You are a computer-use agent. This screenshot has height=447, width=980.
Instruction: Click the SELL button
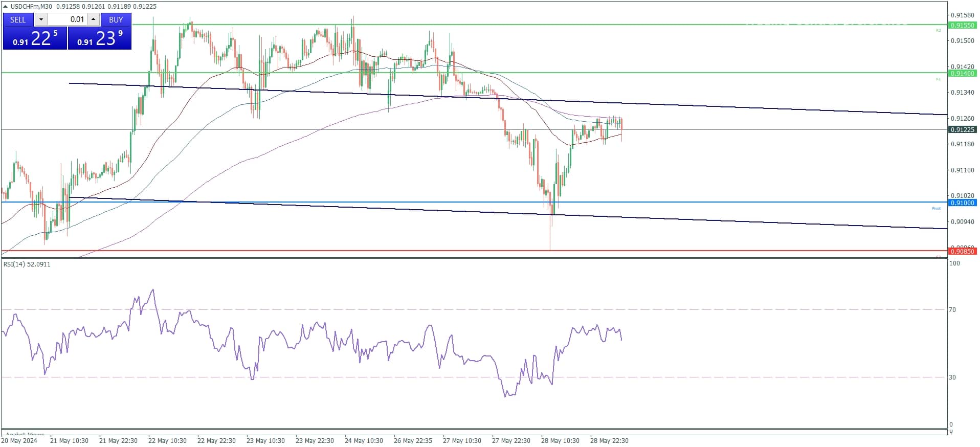pyautogui.click(x=18, y=19)
